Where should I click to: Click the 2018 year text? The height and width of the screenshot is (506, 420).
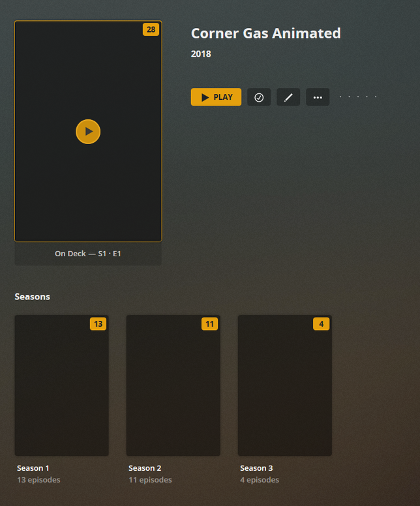(201, 54)
